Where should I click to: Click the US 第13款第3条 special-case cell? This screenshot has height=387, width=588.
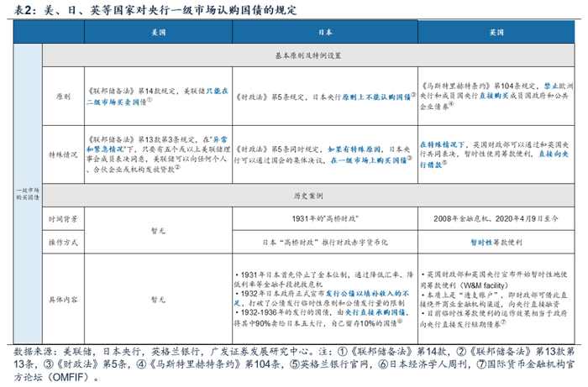tap(158, 154)
